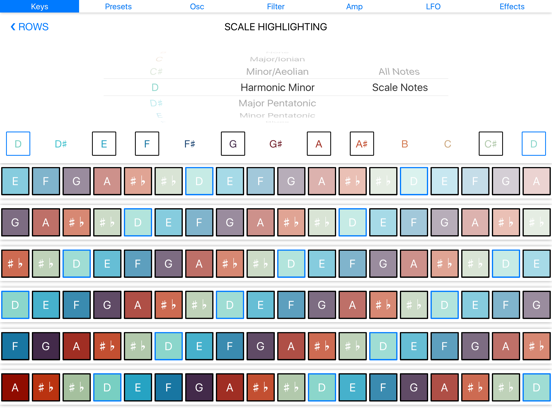Tap the E key ending the third key row
552x414 pixels.
click(x=537, y=263)
